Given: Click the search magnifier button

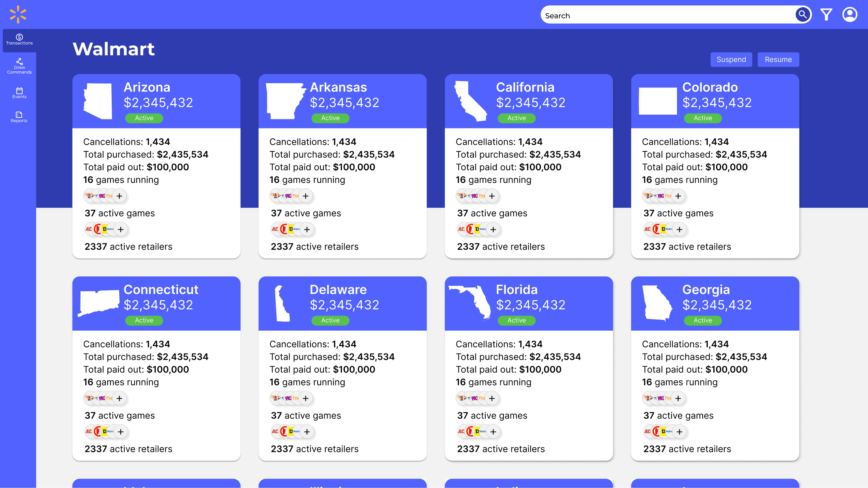Looking at the screenshot, I should [x=803, y=15].
